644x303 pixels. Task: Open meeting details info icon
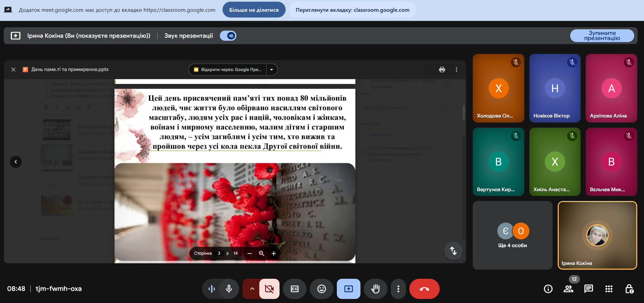click(548, 289)
